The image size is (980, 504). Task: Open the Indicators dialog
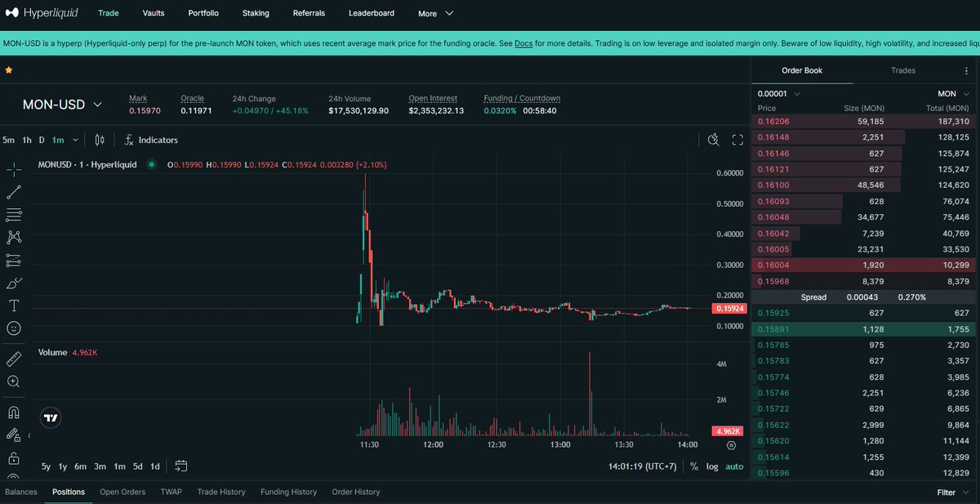click(x=151, y=140)
